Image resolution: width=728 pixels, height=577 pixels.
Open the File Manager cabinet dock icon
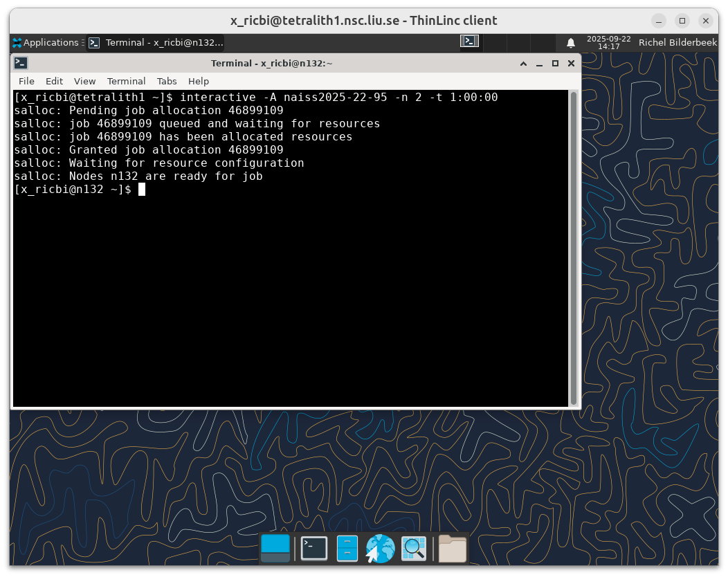pyautogui.click(x=347, y=548)
